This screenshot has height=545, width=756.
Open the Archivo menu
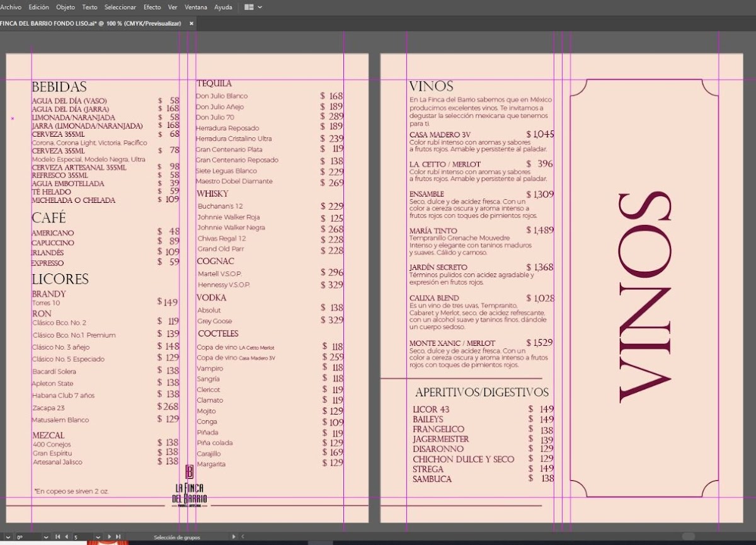pos(11,7)
